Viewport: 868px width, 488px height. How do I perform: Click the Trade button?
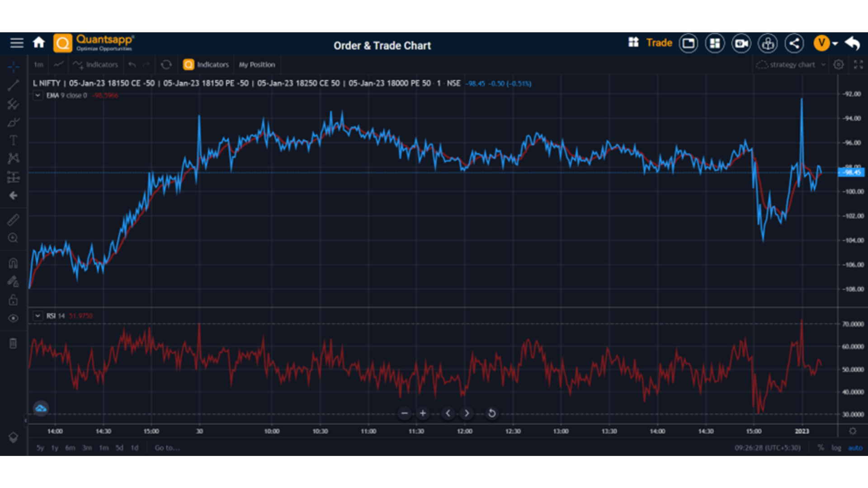pyautogui.click(x=659, y=43)
